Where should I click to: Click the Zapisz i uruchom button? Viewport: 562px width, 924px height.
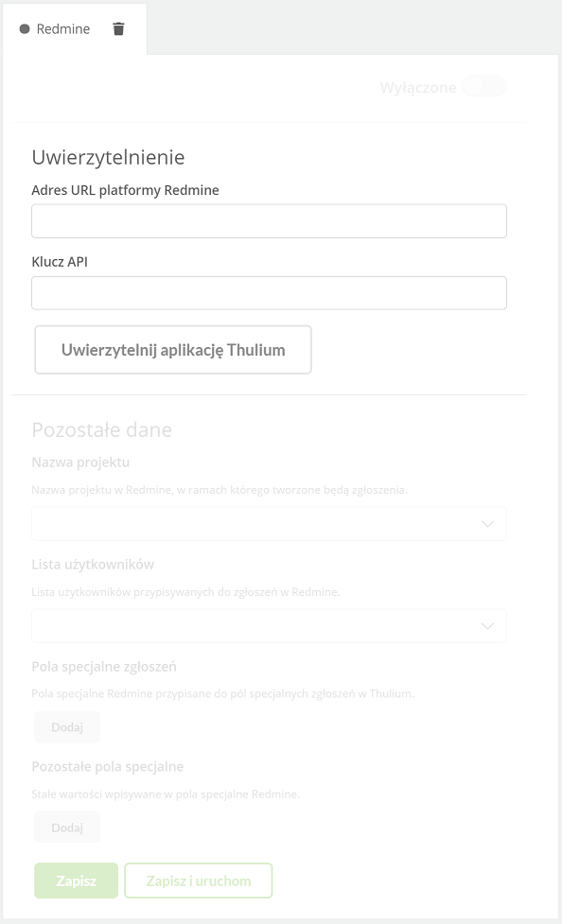[x=198, y=880]
